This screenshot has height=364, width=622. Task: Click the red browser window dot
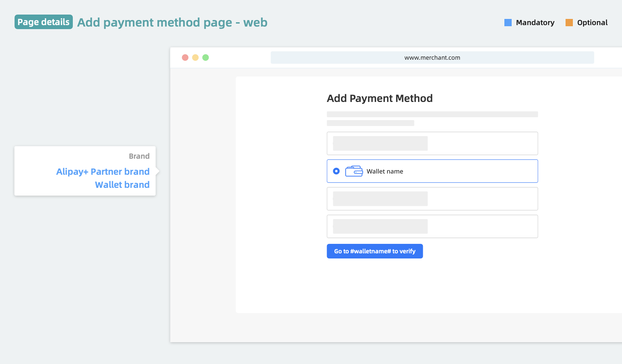coord(185,57)
